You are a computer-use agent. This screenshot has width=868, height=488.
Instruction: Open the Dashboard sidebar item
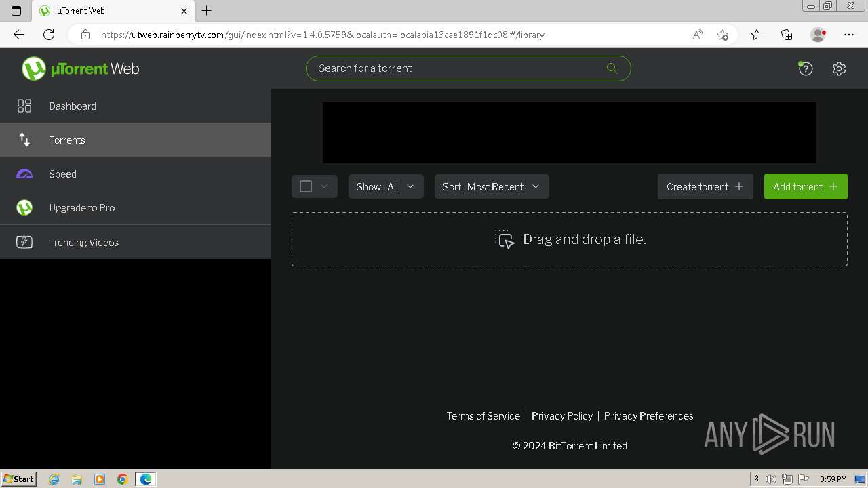pyautogui.click(x=136, y=106)
